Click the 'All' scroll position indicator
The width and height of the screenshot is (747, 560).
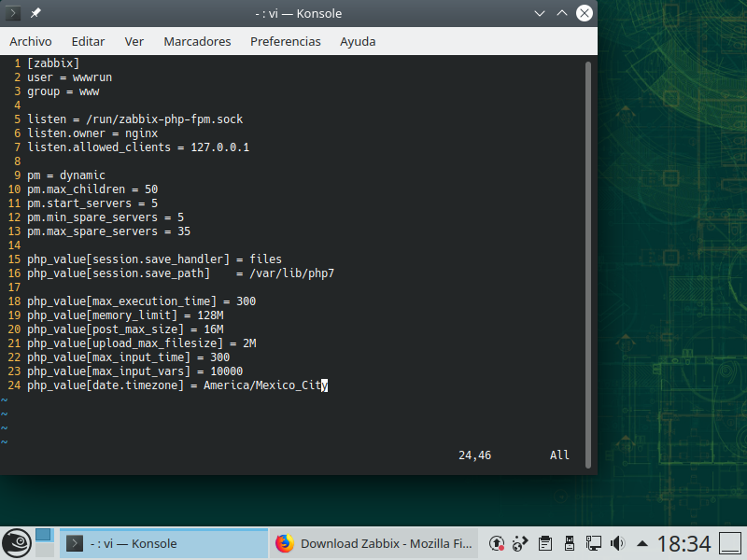point(559,455)
